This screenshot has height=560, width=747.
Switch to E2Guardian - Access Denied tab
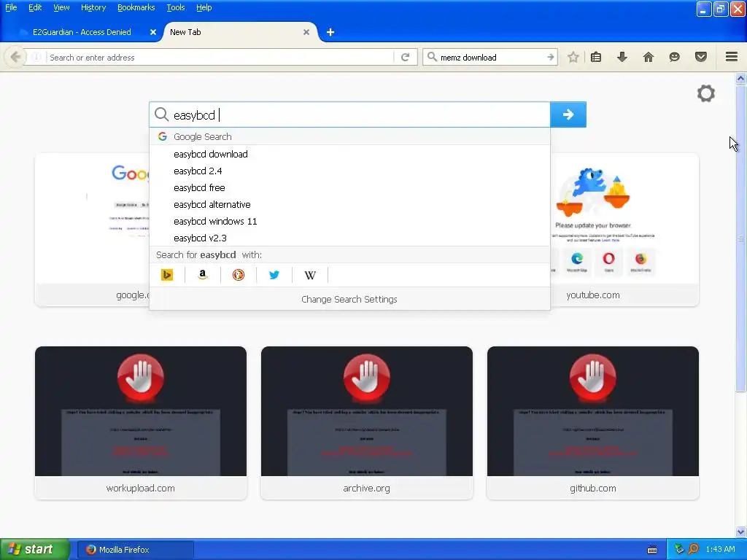[x=82, y=32]
